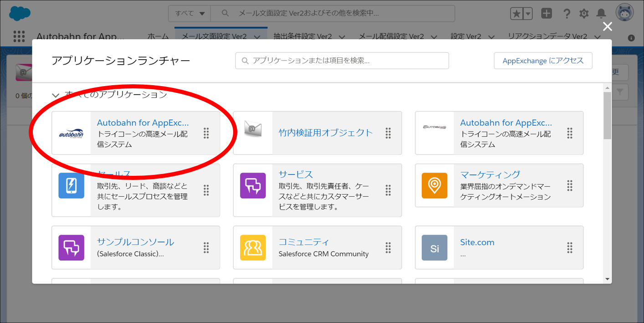This screenshot has width=644, height=323.
Task: Click the drag handle on Site.com tile
Action: [x=570, y=247]
